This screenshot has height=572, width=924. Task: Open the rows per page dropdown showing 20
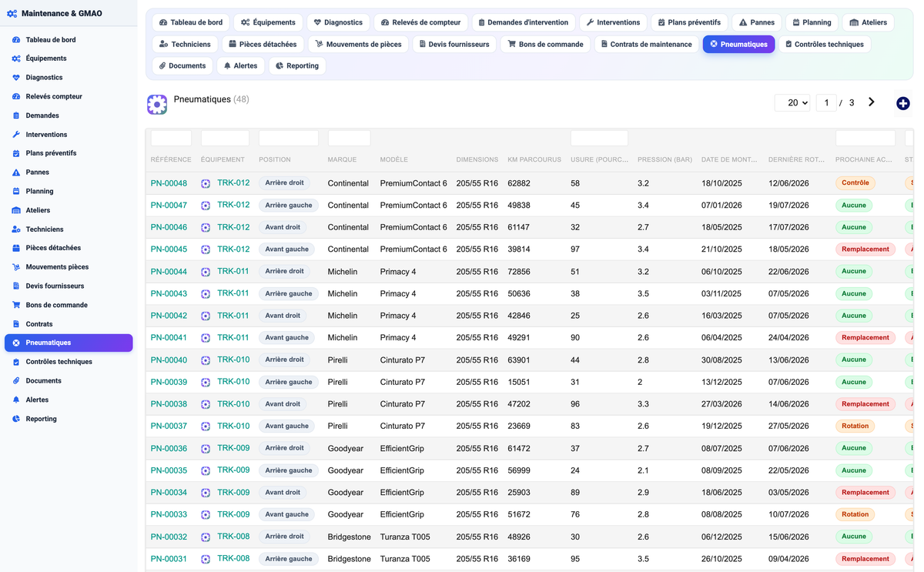click(792, 102)
